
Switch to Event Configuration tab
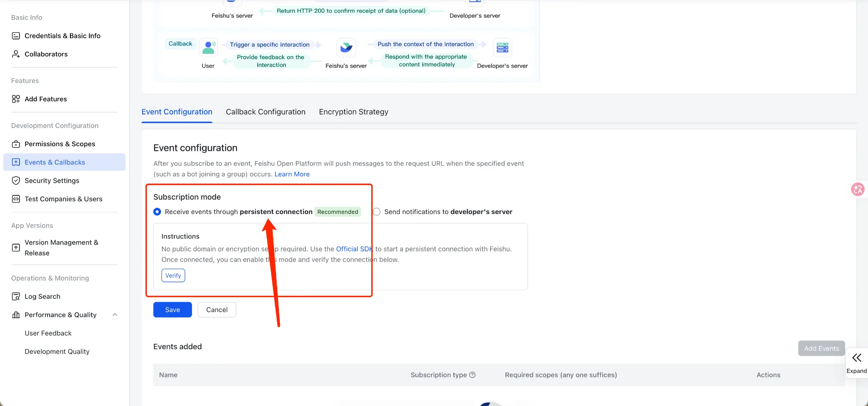pyautogui.click(x=177, y=112)
